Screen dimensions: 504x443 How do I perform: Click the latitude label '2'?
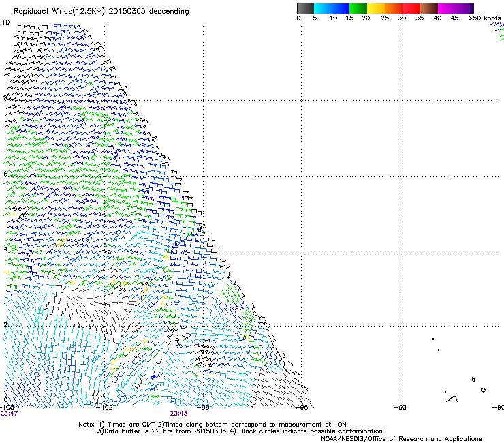click(x=5, y=324)
